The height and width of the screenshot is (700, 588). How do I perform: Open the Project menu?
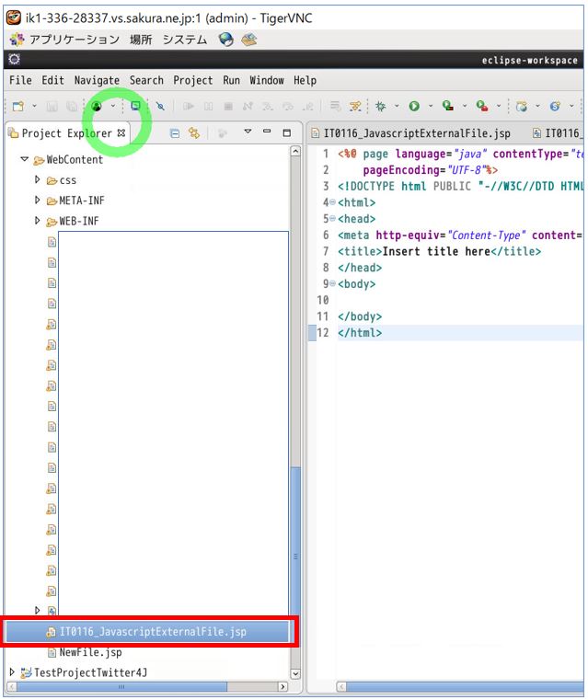pyautogui.click(x=193, y=80)
